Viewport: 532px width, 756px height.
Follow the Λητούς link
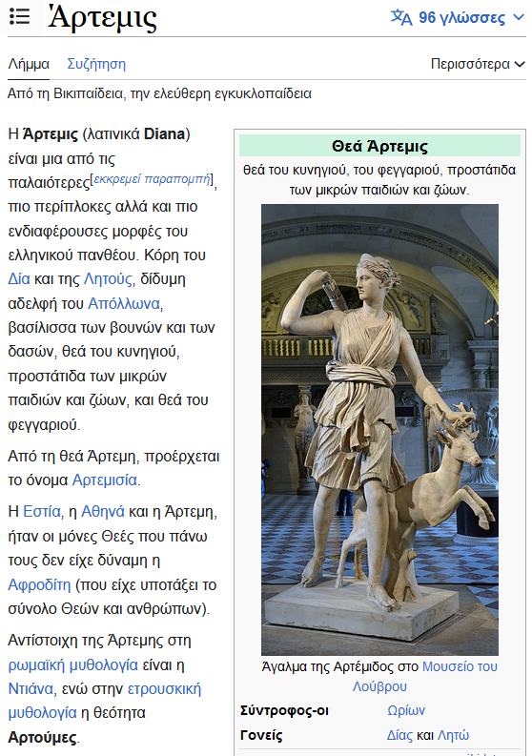pos(108,279)
